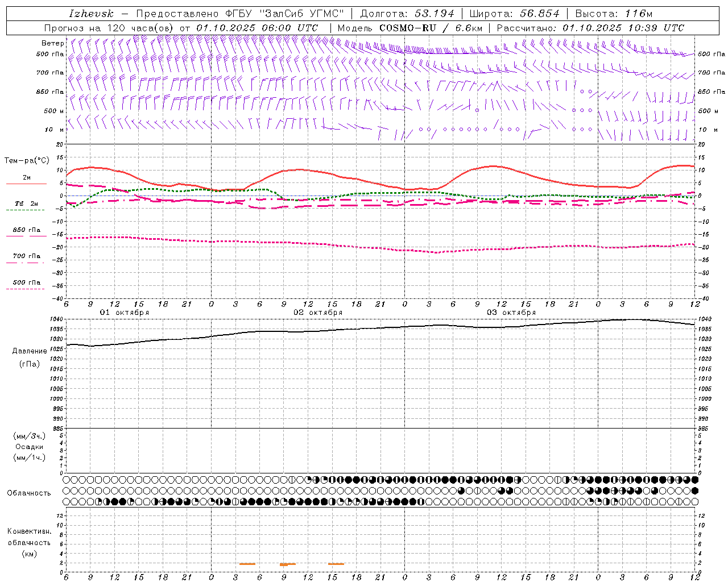This screenshot has height=582, width=728.
Task: Select "850 гПа" in the temperature legend
Action: coord(27,230)
